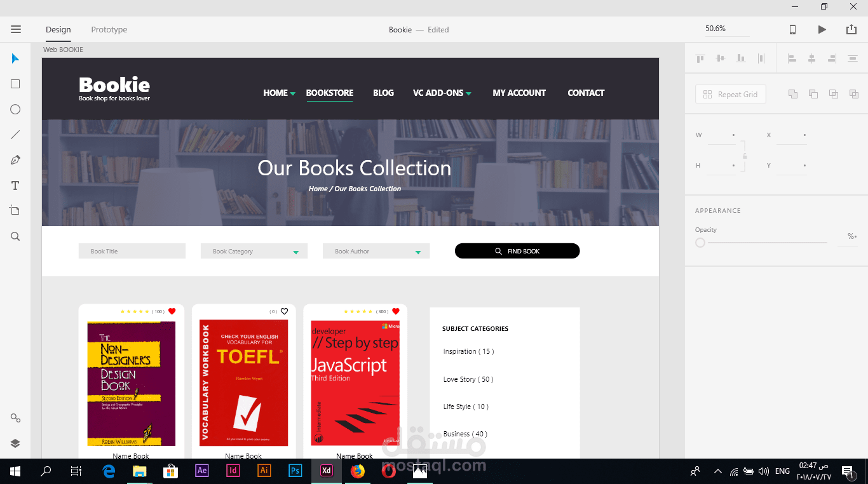Toggle red heart on Non-Designer's book card
The height and width of the screenshot is (484, 868).
[x=172, y=311]
